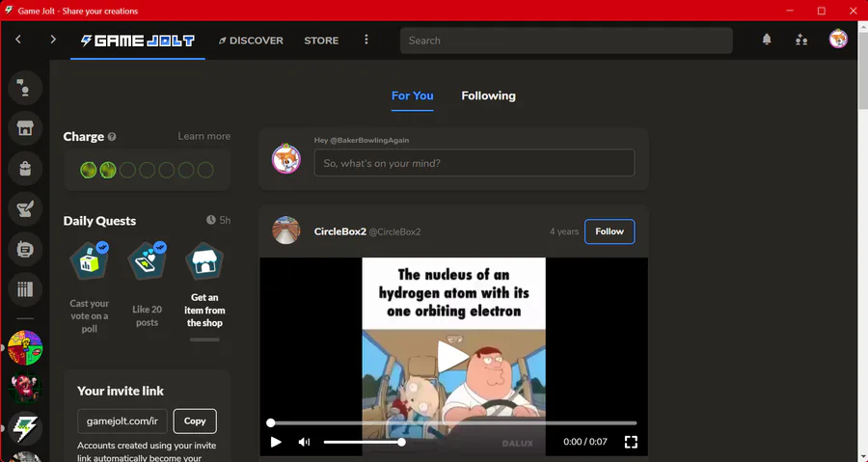
Task: Play the video using the bottom play button
Action: [x=276, y=442]
